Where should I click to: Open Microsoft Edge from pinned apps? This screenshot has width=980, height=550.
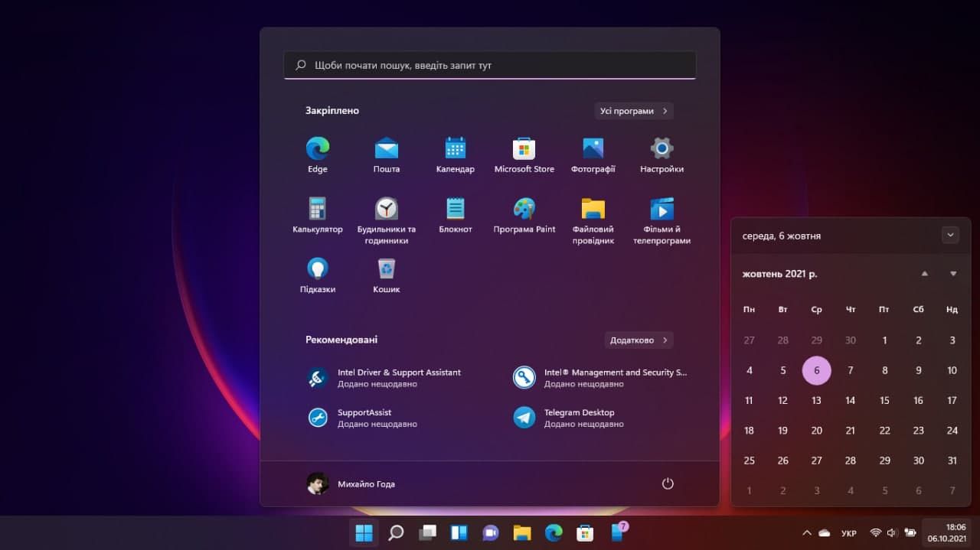click(x=317, y=147)
